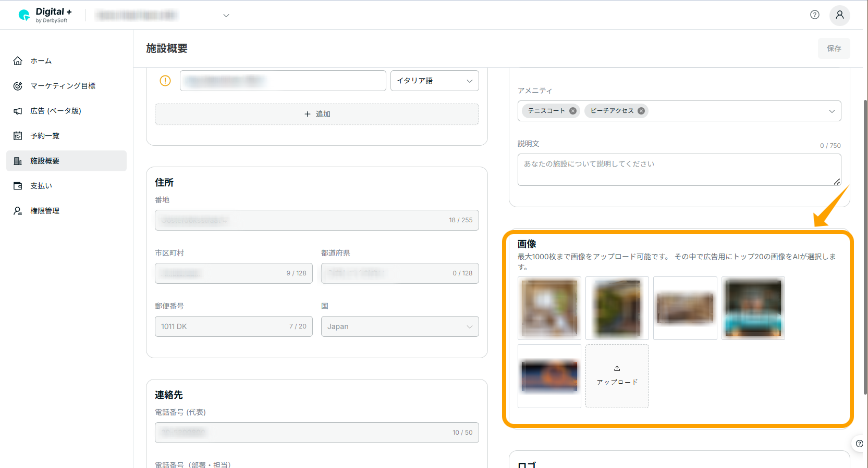Click the 市区町村 input field
The width and height of the screenshot is (868, 468).
point(234,274)
